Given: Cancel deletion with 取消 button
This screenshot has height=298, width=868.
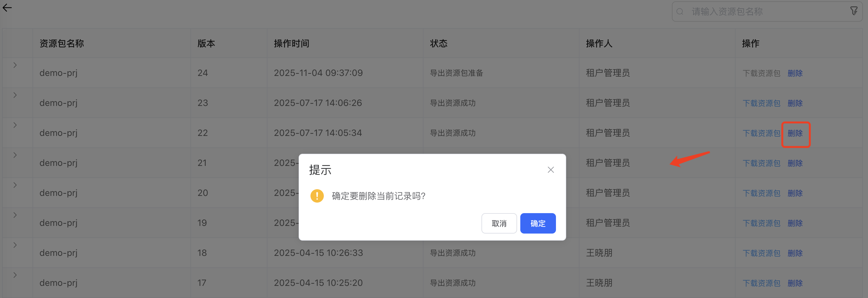Looking at the screenshot, I should pos(499,223).
